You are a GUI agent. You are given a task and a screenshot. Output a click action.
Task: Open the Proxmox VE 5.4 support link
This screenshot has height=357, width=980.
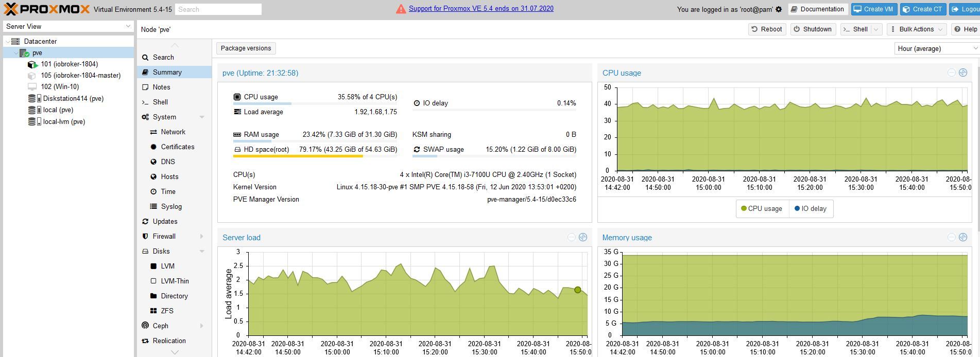(x=481, y=9)
